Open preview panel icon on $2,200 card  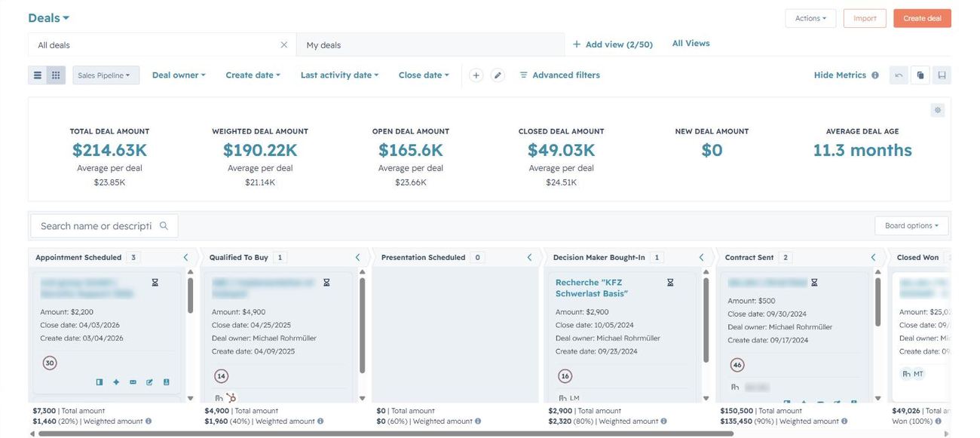click(100, 382)
